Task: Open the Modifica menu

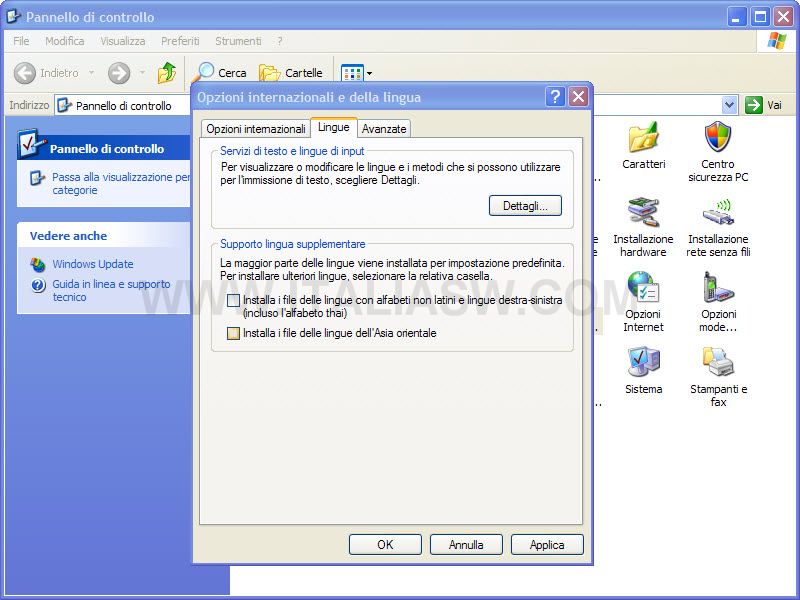Action: tap(65, 41)
